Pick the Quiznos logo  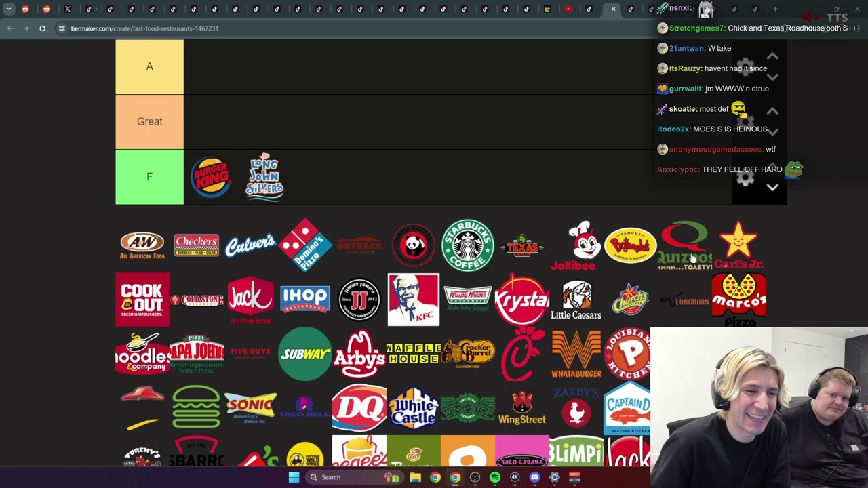click(685, 245)
